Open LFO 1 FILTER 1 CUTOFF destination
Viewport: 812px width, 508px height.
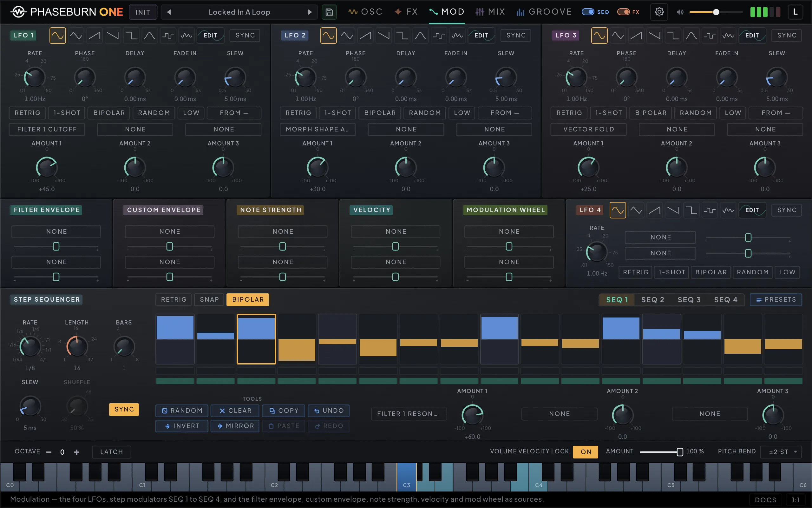[x=47, y=129]
